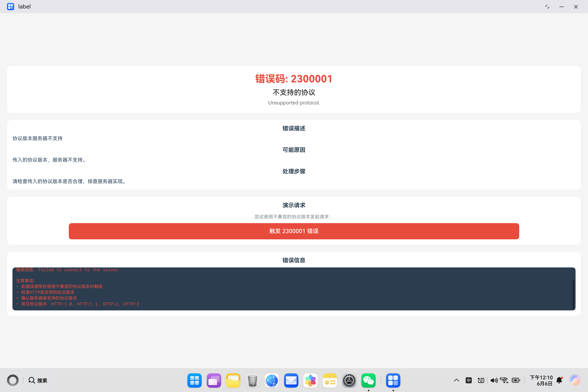
Task: Open the battery charging tray icon
Action: pyautogui.click(x=516, y=380)
